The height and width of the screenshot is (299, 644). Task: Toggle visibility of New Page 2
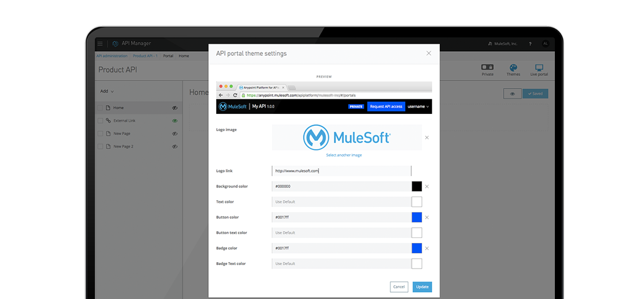[x=174, y=147]
